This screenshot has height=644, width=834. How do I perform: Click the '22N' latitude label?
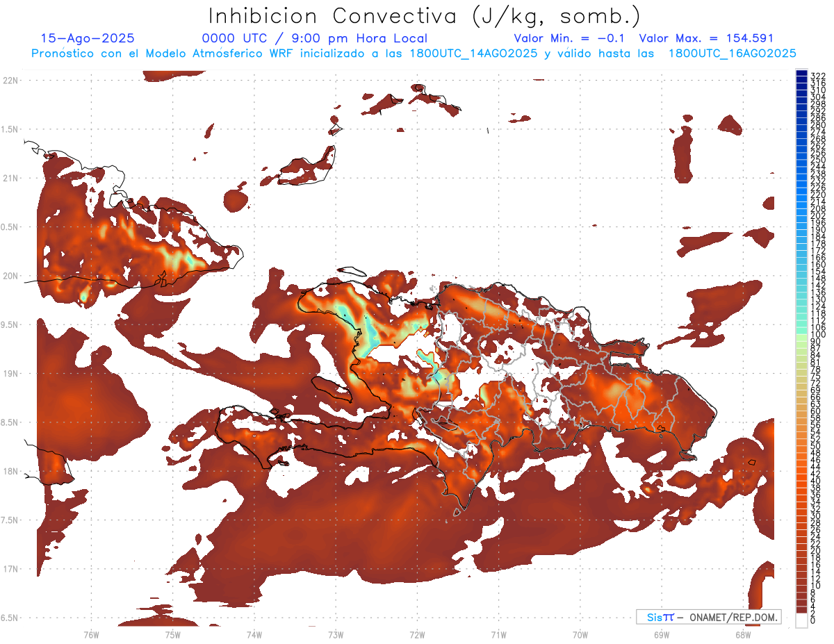coord(10,81)
